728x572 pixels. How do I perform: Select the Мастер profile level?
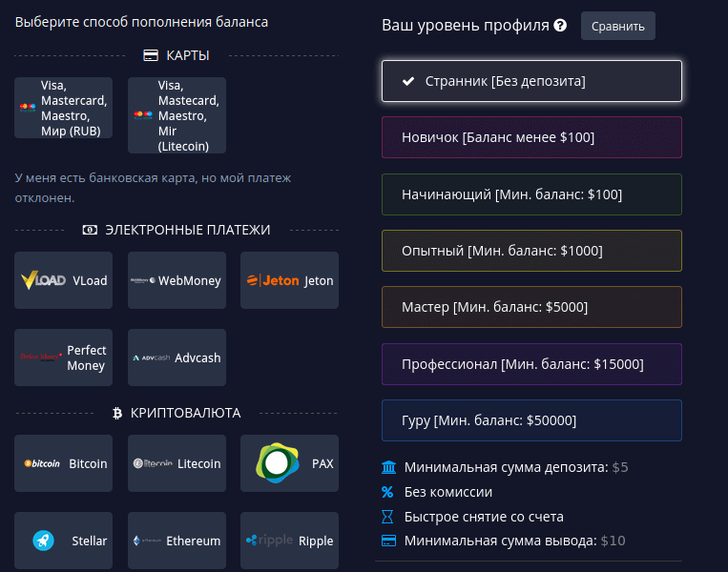(531, 307)
